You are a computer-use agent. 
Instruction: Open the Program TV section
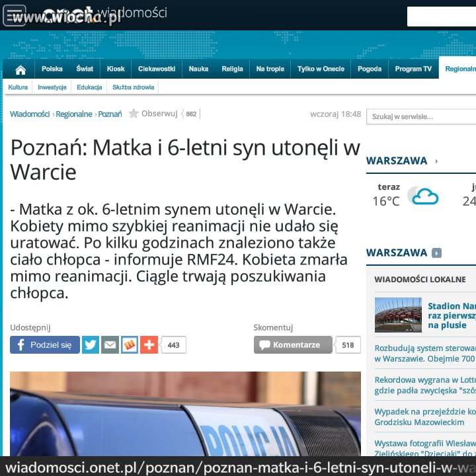click(x=413, y=69)
